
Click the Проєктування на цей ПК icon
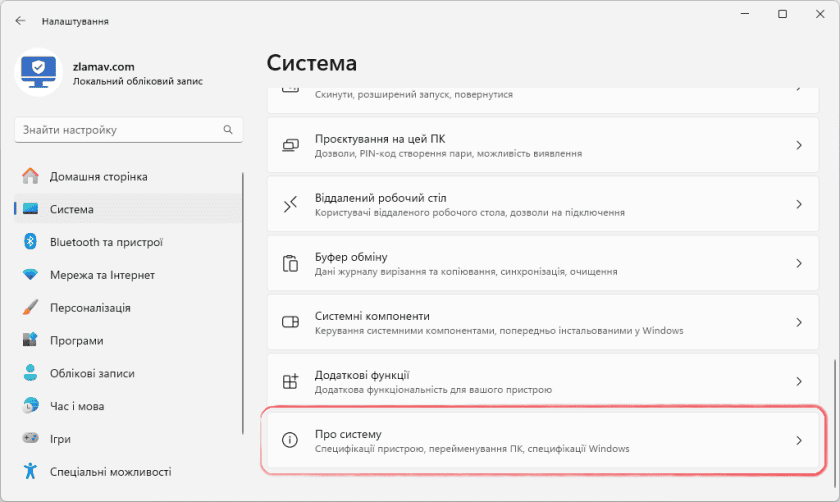tap(290, 145)
